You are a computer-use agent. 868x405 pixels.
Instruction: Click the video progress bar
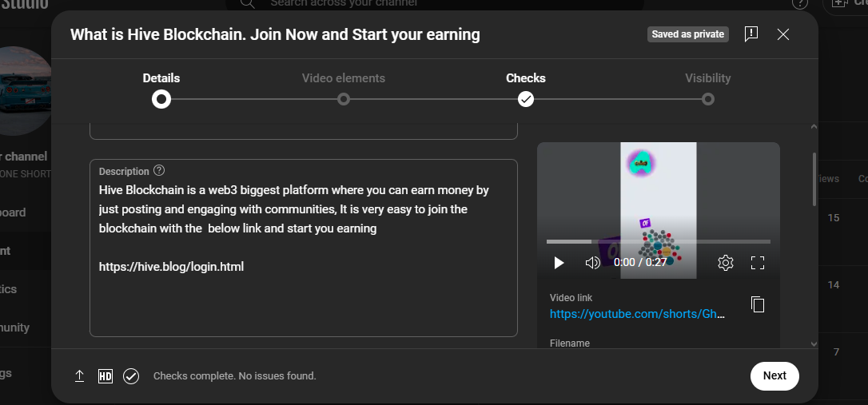(x=659, y=242)
